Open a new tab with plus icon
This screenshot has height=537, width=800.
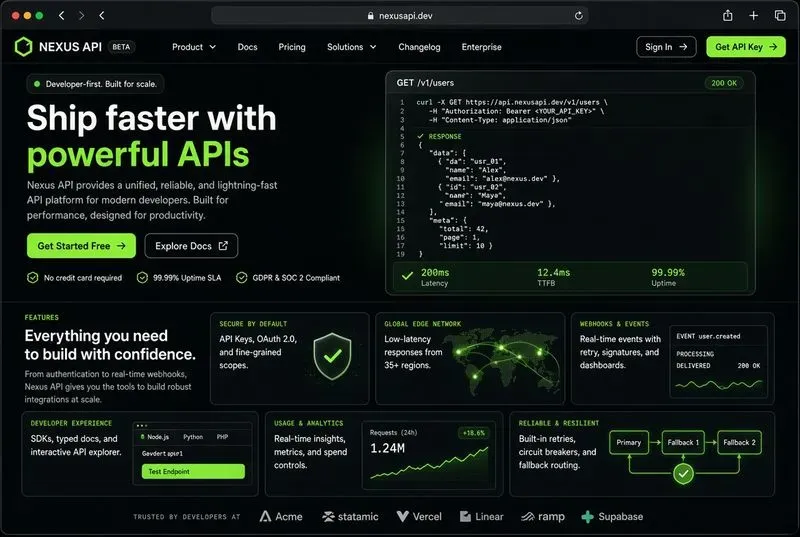pos(754,16)
